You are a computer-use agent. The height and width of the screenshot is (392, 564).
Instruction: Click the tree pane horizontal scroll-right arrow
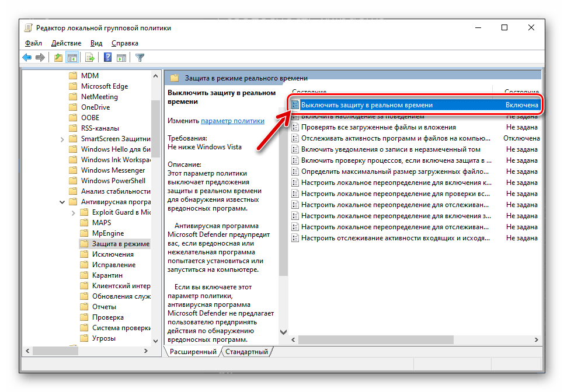tap(146, 351)
